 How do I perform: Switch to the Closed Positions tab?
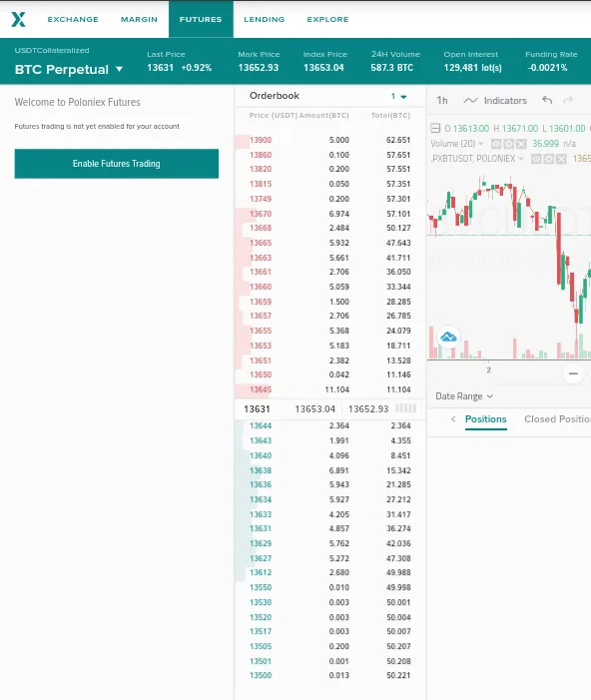[557, 419]
